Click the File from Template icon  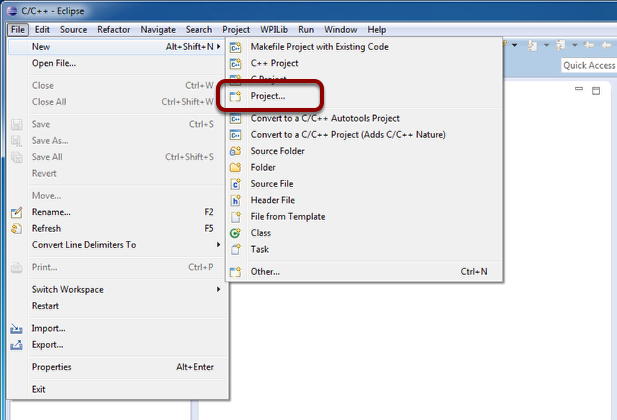(235, 217)
